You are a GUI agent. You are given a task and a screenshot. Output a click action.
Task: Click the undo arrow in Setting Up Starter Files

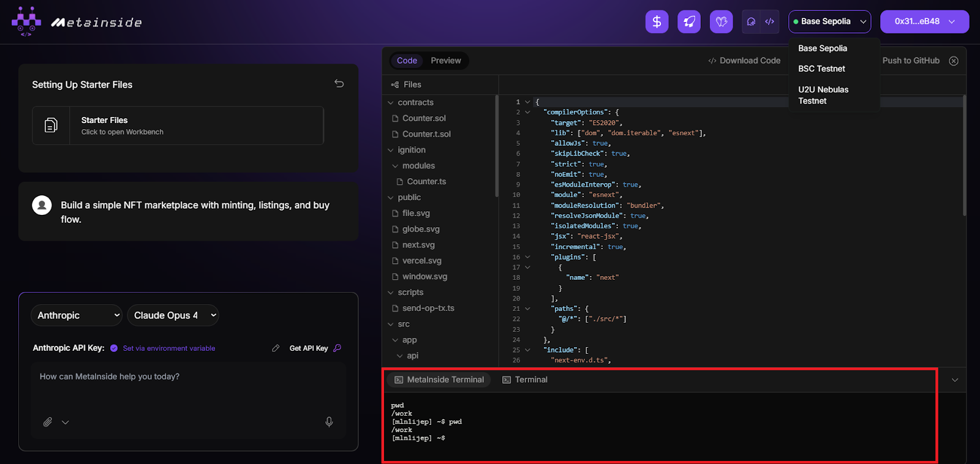point(339,84)
